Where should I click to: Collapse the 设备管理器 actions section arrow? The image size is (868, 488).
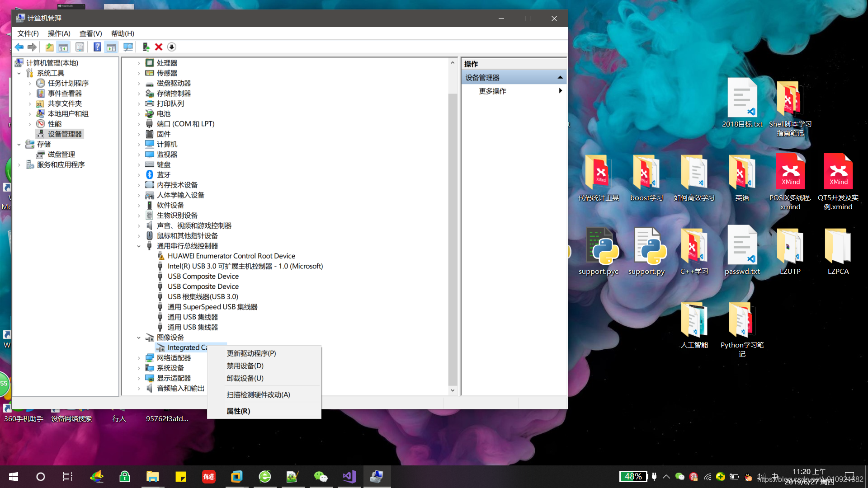(560, 78)
